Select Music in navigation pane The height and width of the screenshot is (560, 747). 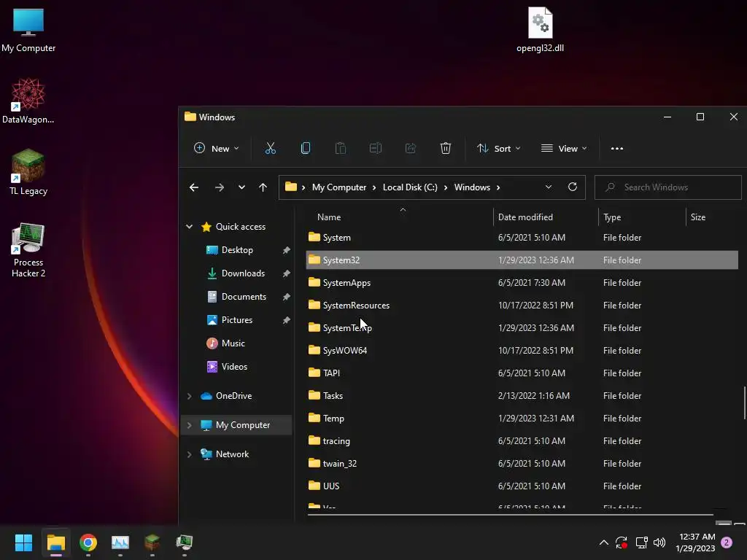point(233,343)
